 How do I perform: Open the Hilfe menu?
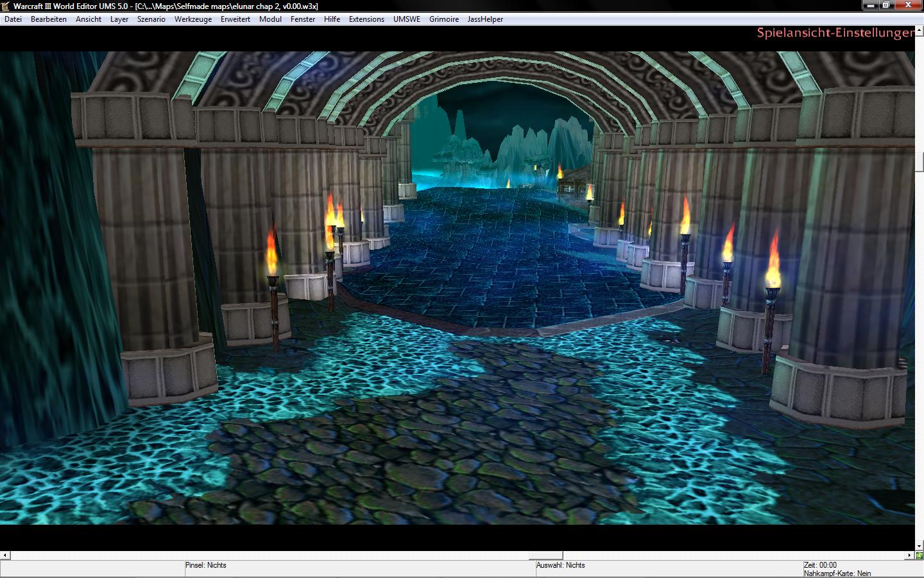click(x=332, y=19)
